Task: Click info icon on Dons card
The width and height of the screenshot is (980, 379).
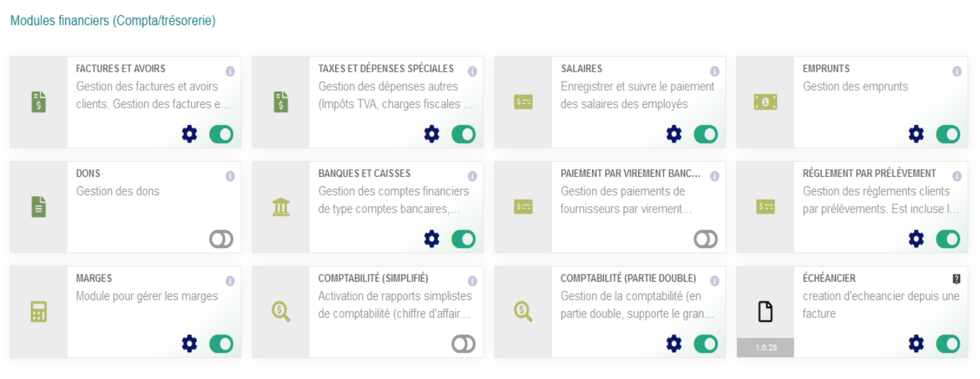Action: (230, 176)
